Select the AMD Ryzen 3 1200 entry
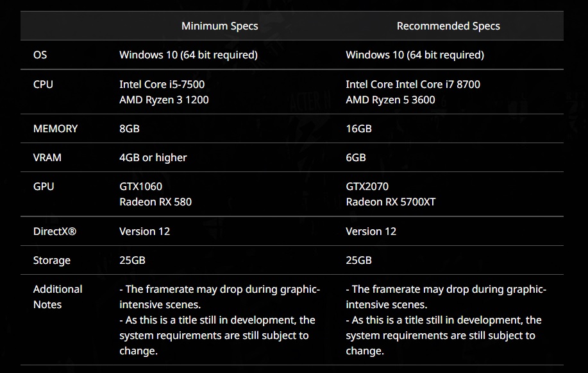Viewport: 588px width, 373px height. (x=164, y=100)
